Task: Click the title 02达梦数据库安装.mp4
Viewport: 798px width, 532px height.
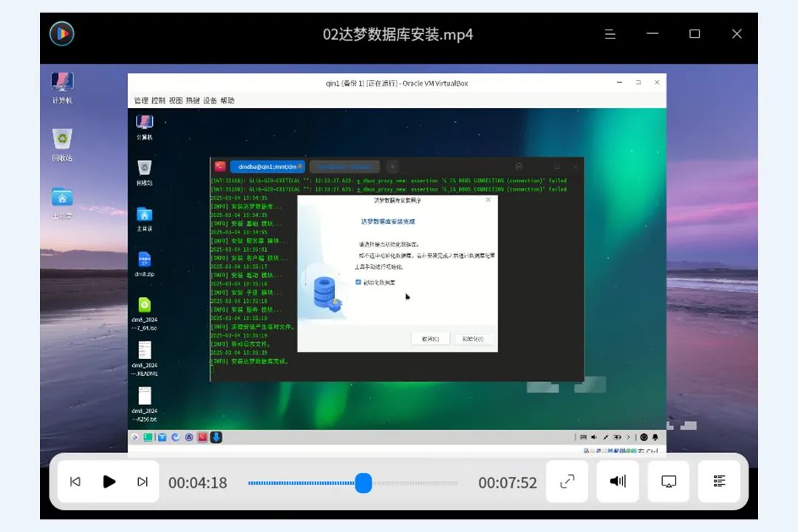Action: coord(398,35)
